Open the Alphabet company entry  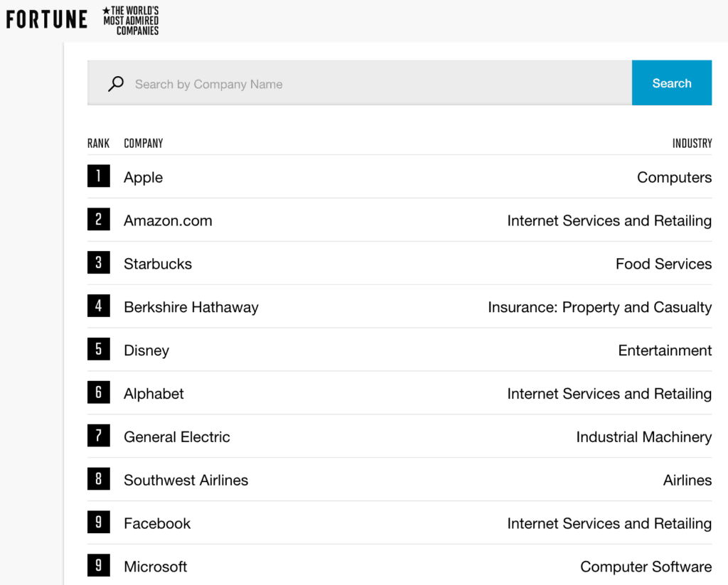click(154, 394)
